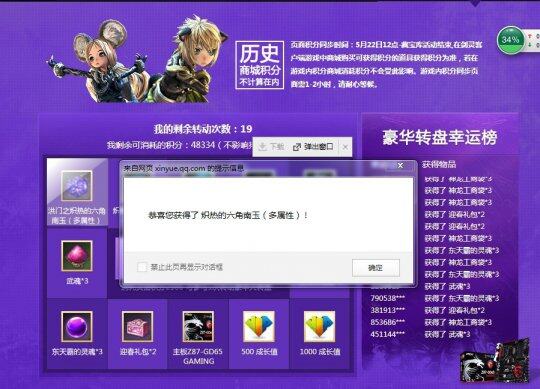540x389 pixels.
Task: Select the 500 成长值 diamond icon
Action: coord(259,326)
